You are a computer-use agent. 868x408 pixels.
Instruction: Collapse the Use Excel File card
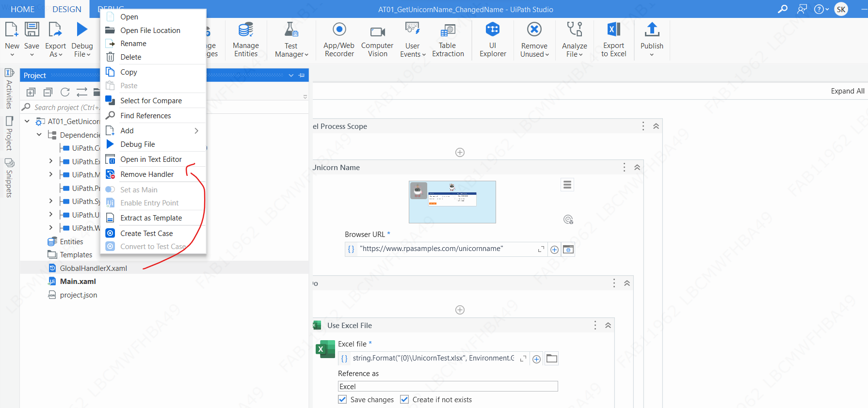click(x=608, y=325)
